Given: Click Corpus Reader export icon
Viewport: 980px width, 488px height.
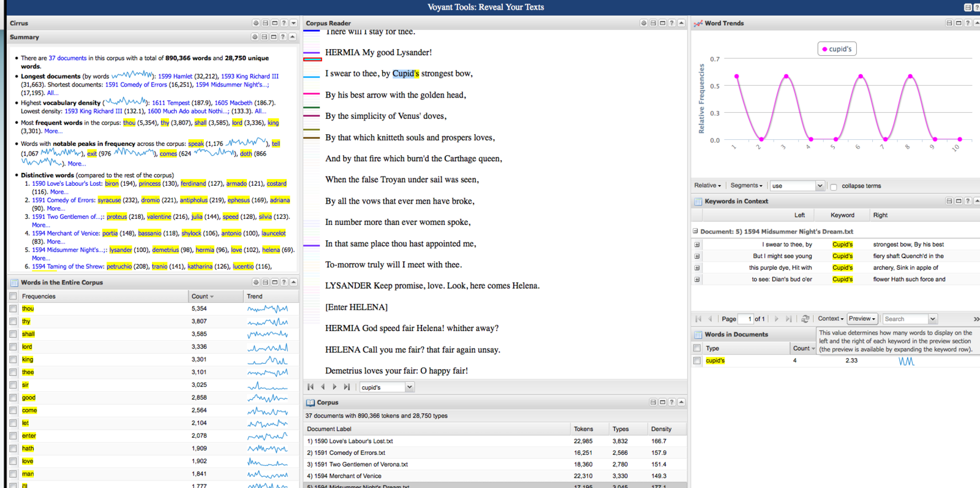Looking at the screenshot, I should (653, 23).
